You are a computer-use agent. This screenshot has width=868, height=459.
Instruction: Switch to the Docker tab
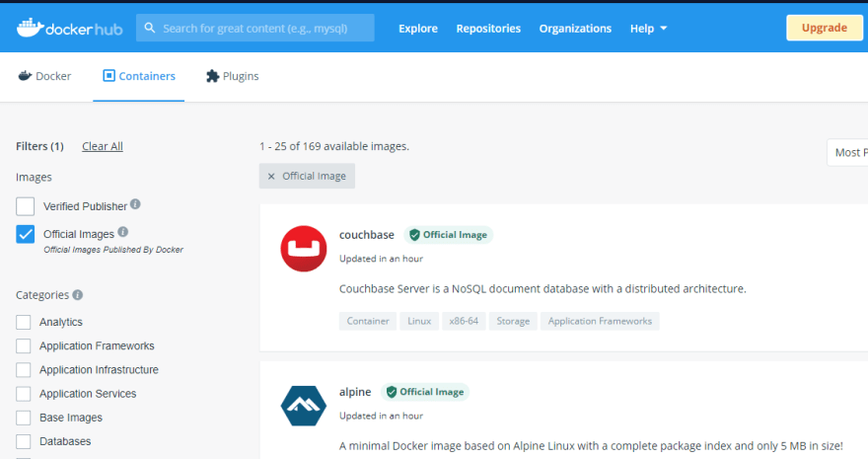44,76
